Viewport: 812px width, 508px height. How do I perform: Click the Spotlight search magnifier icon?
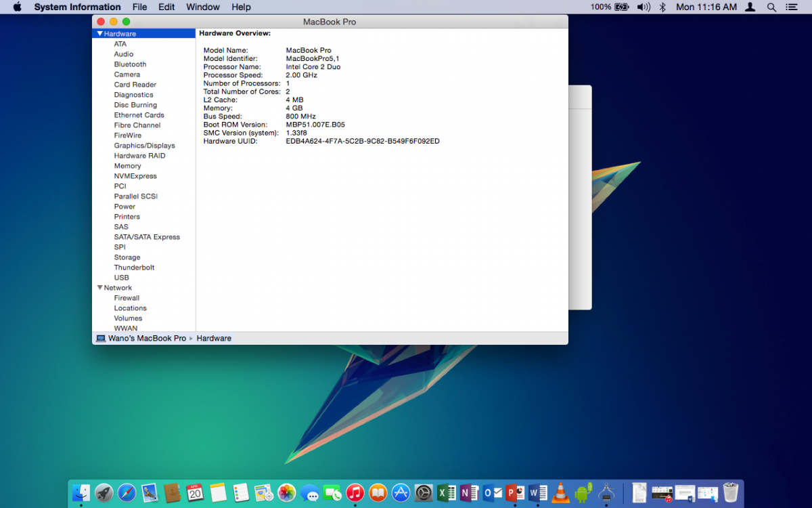pos(771,7)
